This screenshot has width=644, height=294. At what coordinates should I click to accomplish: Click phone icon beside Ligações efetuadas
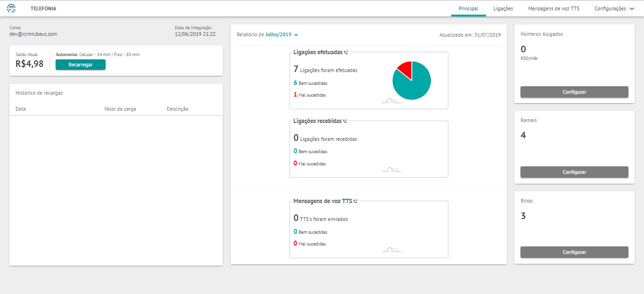coord(346,52)
